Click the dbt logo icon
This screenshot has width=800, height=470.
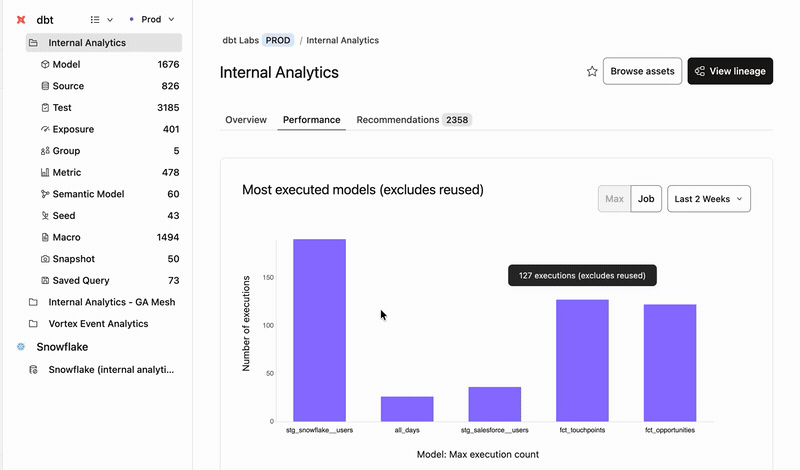21,20
